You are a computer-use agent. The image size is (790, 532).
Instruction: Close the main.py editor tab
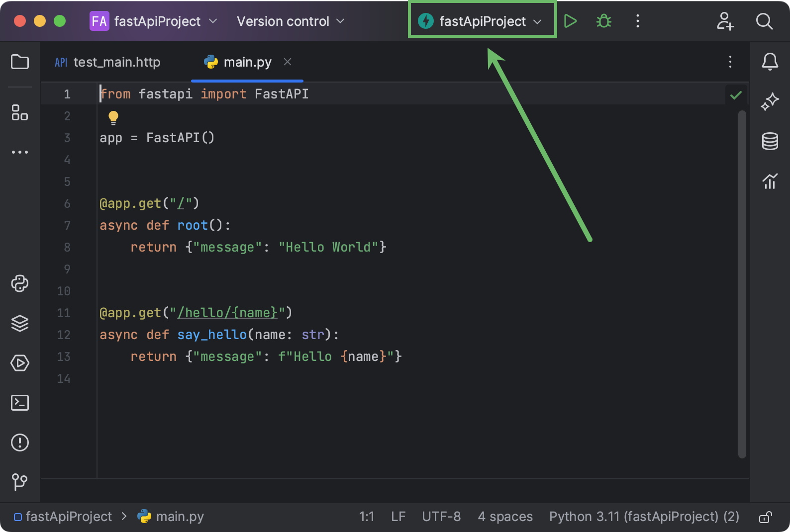[288, 62]
